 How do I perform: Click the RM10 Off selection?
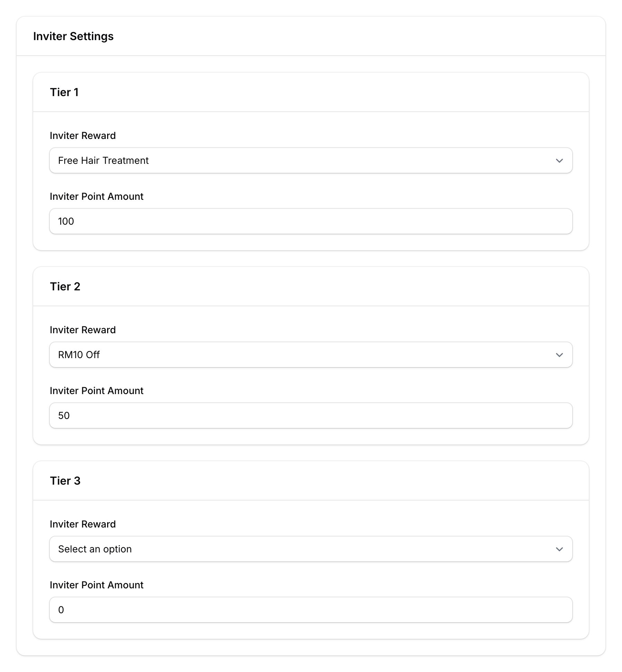pyautogui.click(x=78, y=354)
